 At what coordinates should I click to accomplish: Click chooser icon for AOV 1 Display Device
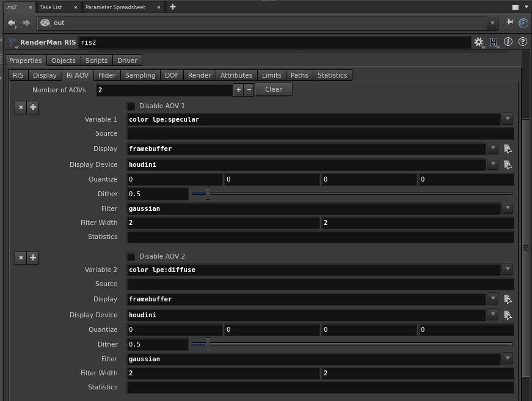click(508, 164)
